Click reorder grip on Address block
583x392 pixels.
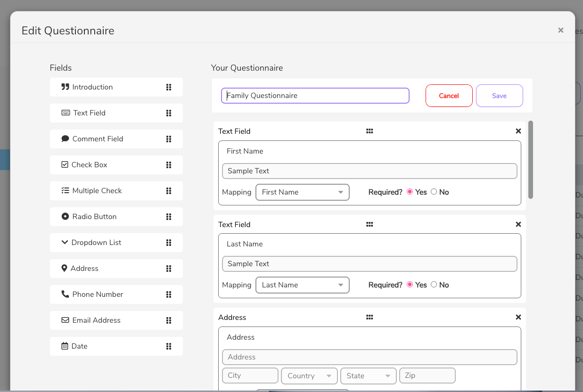point(370,318)
